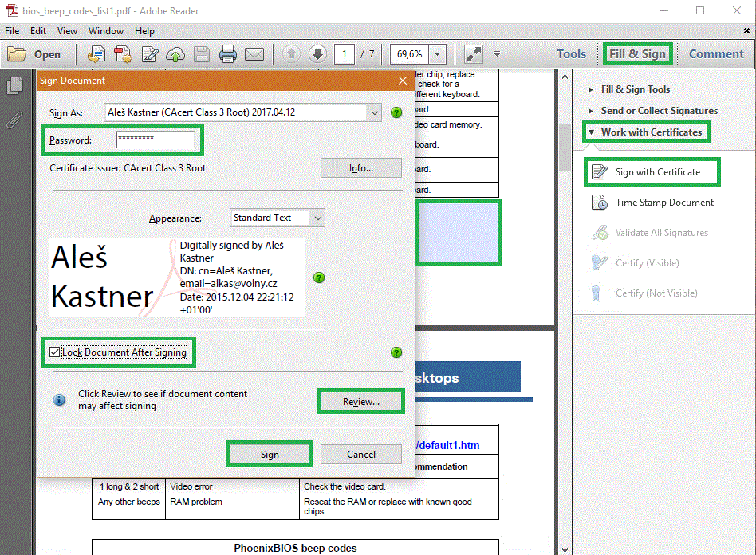The height and width of the screenshot is (555, 756).
Task: Toggle Lock Document After Signing checkbox
Action: [x=54, y=352]
